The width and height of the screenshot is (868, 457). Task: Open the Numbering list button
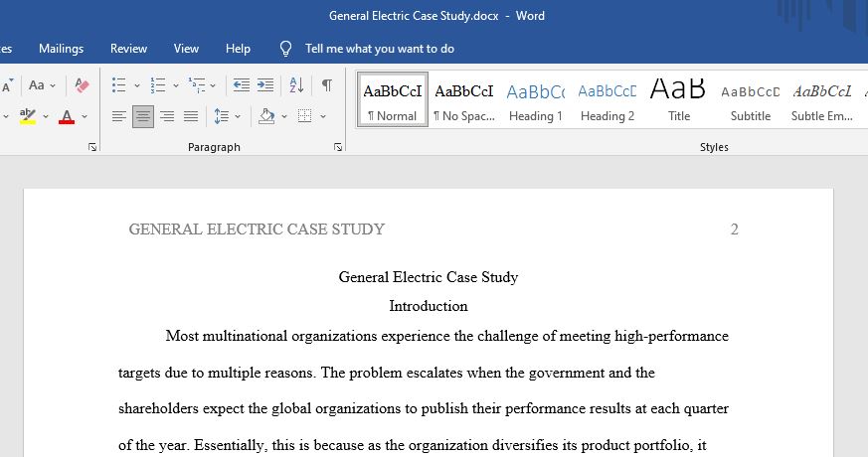pos(158,85)
